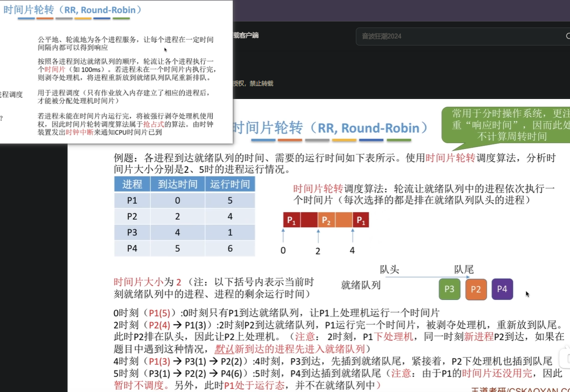This screenshot has height=392, width=570.
Task: Click the green P3 block in ready queue
Action: [449, 289]
